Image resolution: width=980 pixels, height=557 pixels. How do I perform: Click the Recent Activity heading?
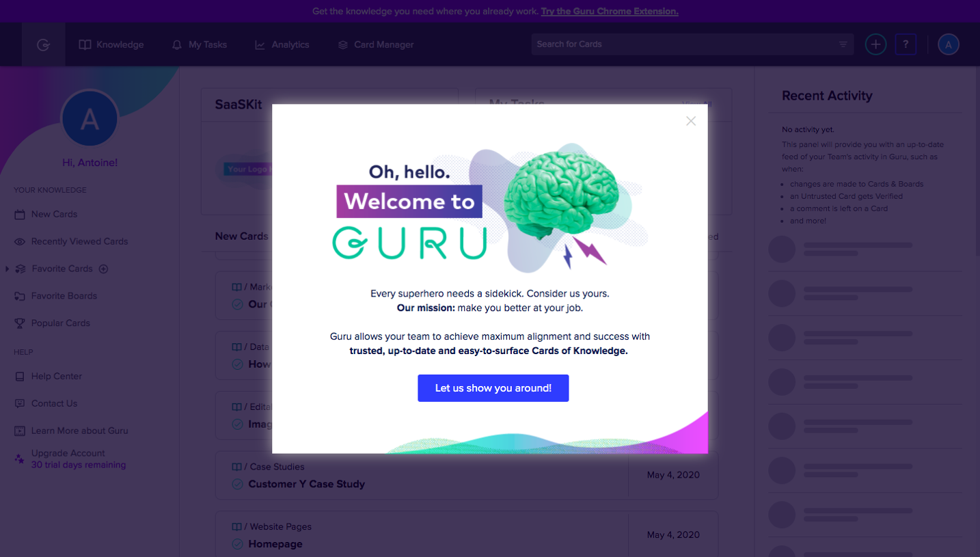coord(827,96)
